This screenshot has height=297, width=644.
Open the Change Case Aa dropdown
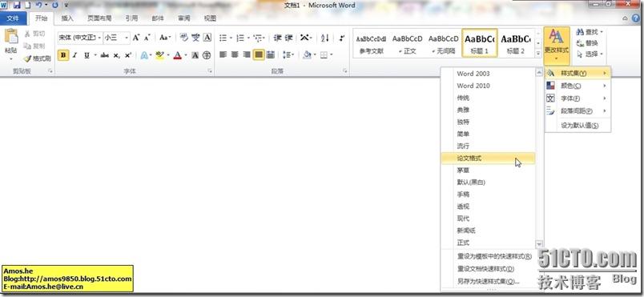(165, 38)
